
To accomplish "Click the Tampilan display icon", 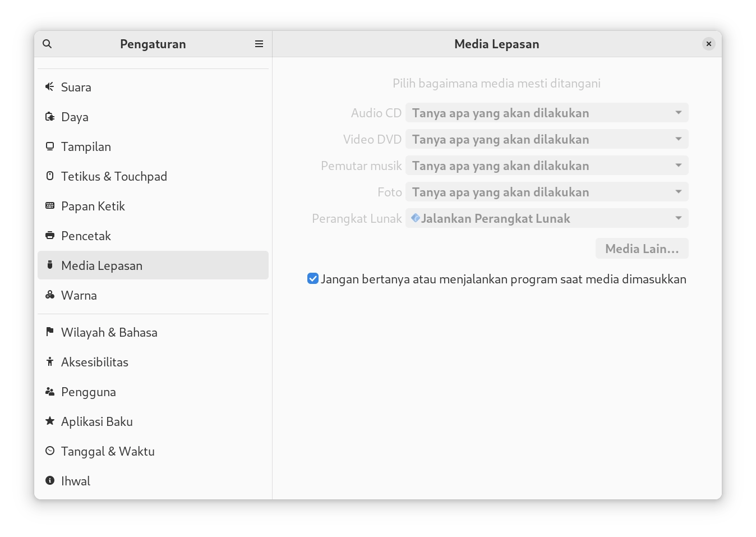I will 50,146.
